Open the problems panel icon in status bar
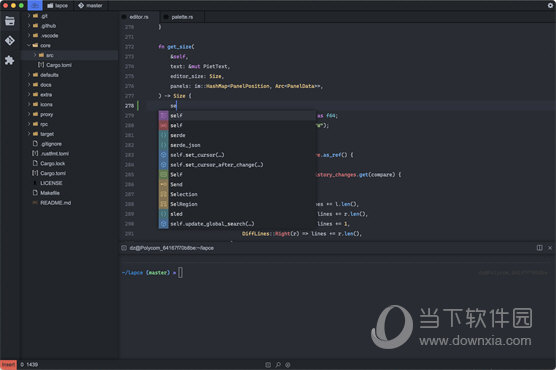The width and height of the screenshot is (556, 370). (288, 365)
